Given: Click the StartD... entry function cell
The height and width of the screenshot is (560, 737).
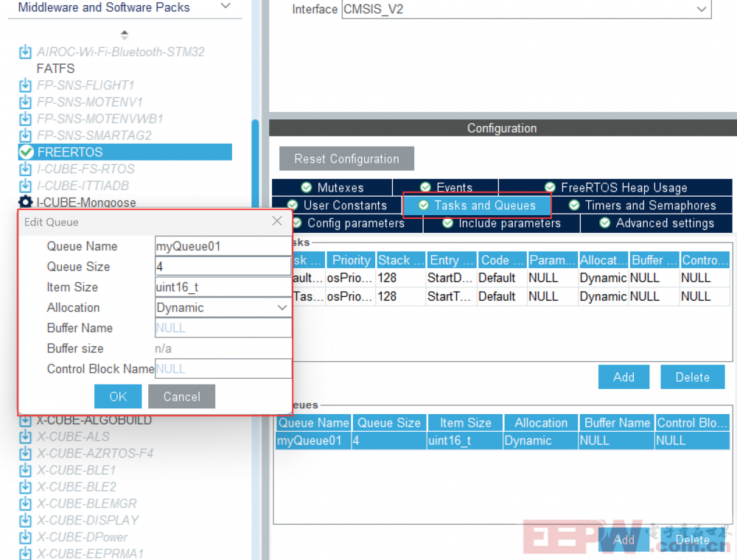Looking at the screenshot, I should 451,278.
